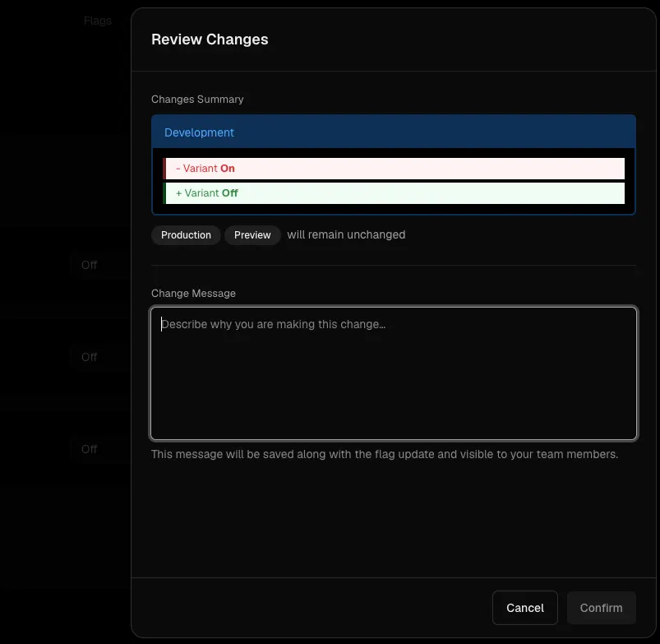
Task: Click the Change Message label
Action: (193, 293)
